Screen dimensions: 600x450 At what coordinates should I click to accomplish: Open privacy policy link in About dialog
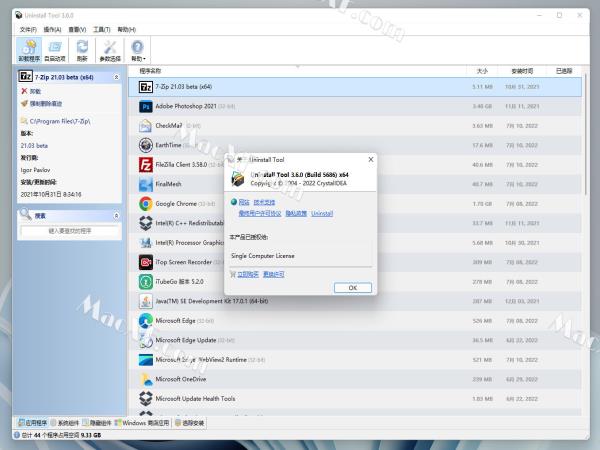click(x=296, y=214)
